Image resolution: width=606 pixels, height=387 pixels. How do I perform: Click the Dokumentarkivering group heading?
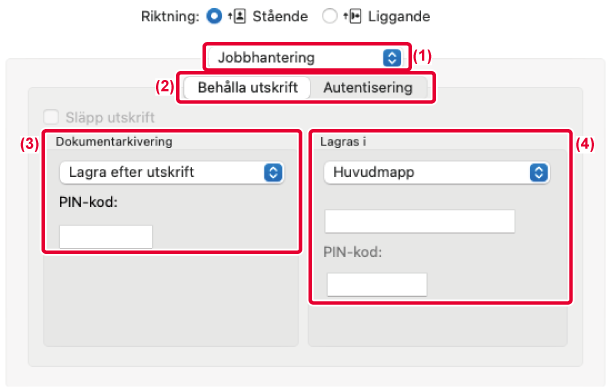[114, 142]
